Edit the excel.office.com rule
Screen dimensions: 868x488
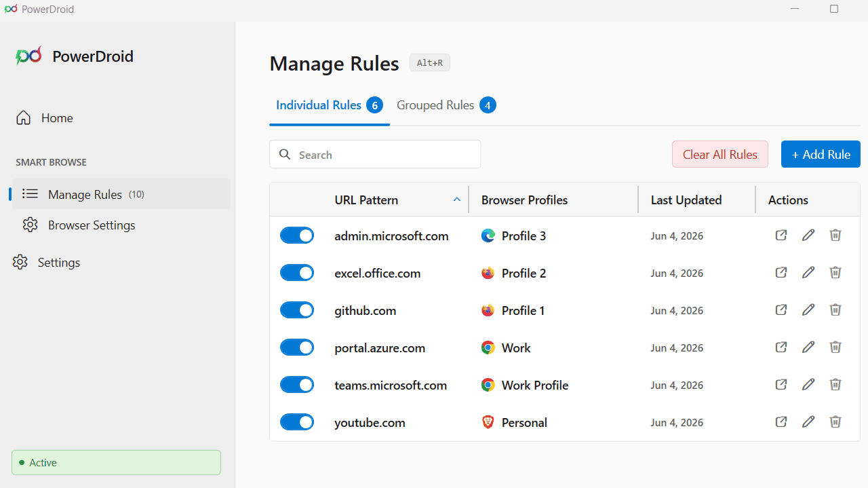click(808, 273)
